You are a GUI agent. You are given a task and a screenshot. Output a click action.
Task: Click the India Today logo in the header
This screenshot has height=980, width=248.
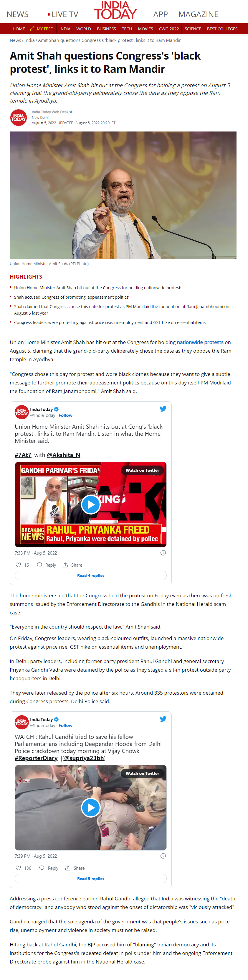(x=115, y=11)
